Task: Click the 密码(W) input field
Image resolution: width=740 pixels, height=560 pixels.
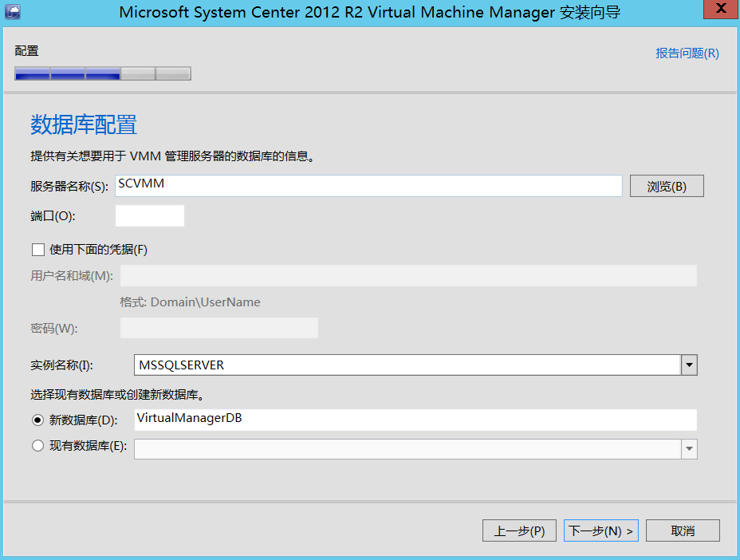Action: [219, 328]
